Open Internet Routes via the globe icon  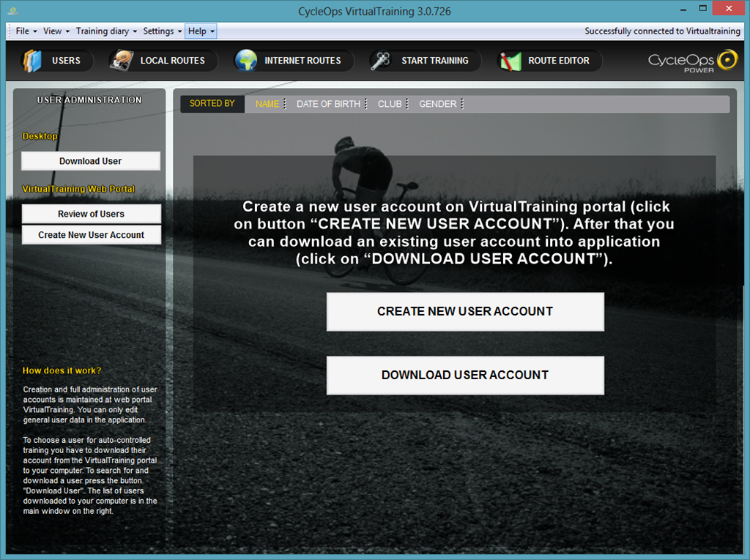(x=246, y=61)
